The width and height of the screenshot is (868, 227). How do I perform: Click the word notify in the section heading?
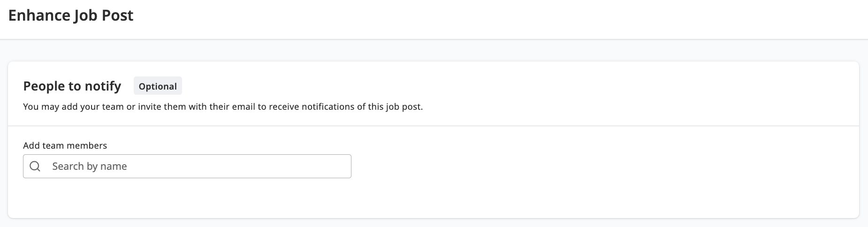104,87
